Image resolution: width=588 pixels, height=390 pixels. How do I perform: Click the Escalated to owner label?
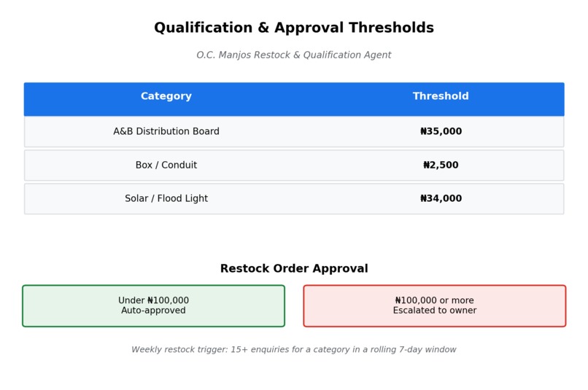click(x=435, y=311)
